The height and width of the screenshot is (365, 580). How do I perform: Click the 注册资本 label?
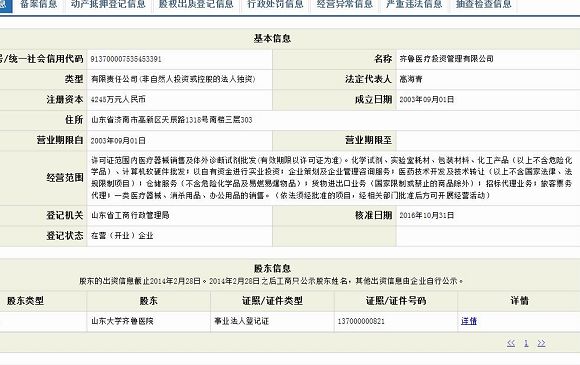(64, 99)
